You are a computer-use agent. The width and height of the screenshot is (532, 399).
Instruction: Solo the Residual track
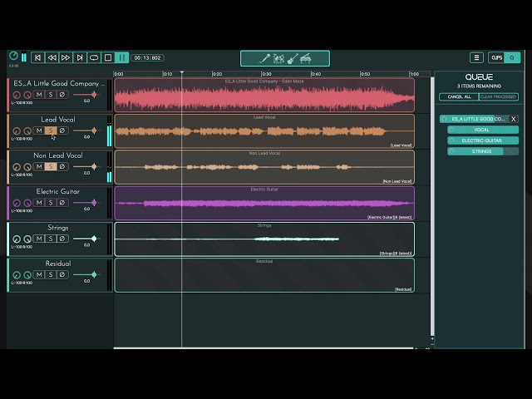pos(51,274)
